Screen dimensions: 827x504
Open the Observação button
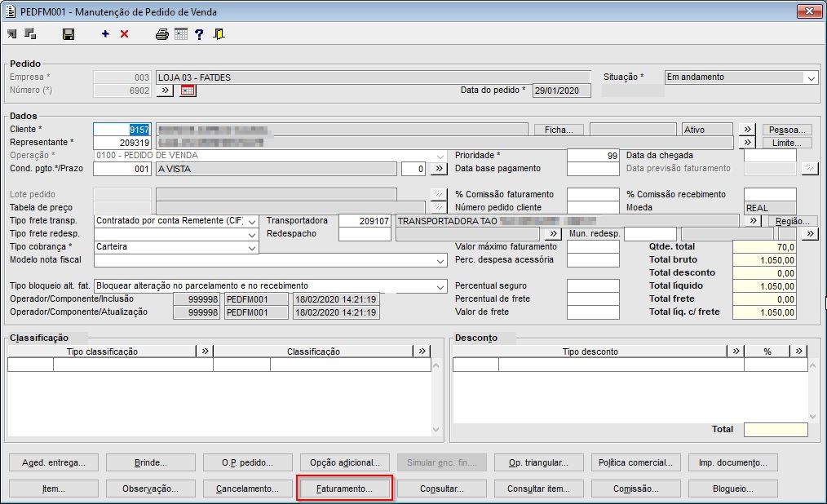[x=150, y=489]
